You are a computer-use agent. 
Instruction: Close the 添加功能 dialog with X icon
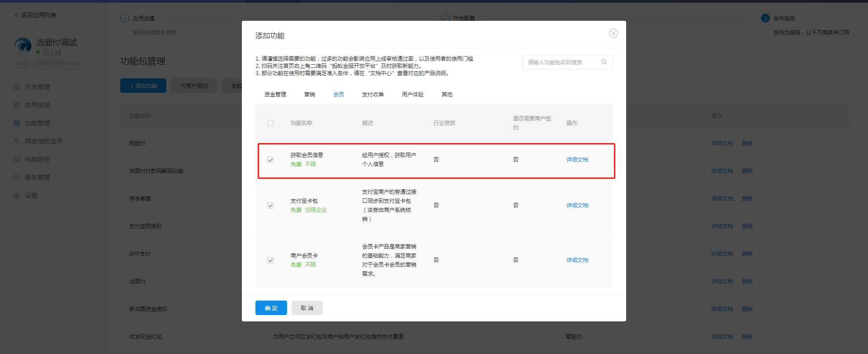tap(613, 33)
